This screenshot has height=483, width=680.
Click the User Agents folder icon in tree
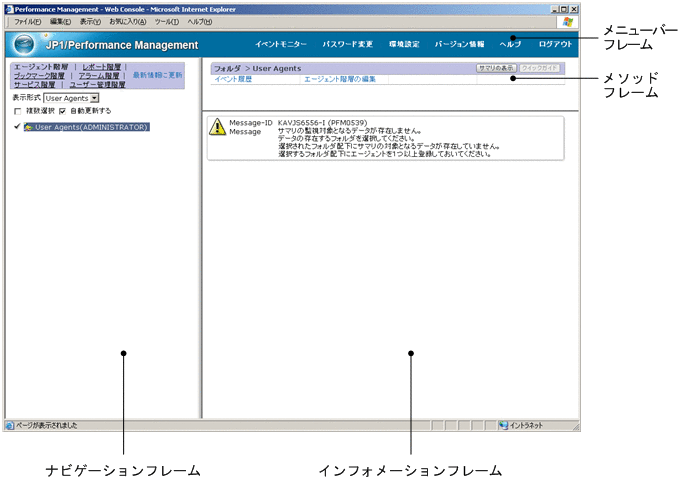tap(29, 127)
